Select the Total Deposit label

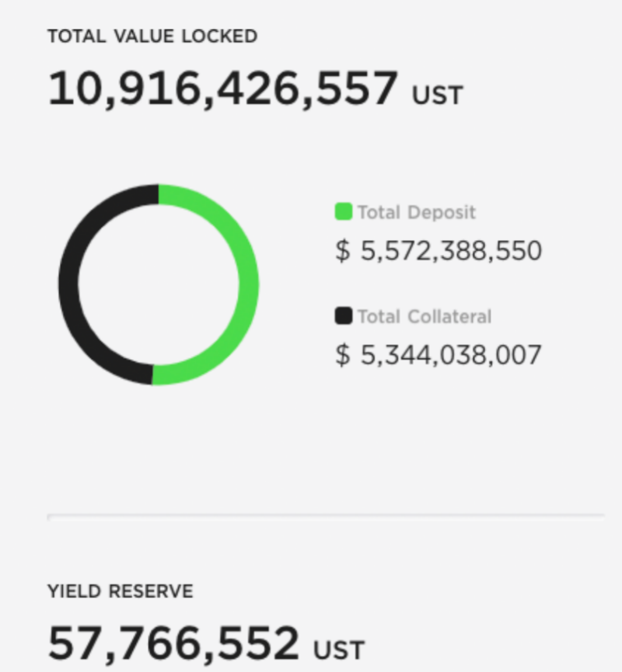[417, 212]
